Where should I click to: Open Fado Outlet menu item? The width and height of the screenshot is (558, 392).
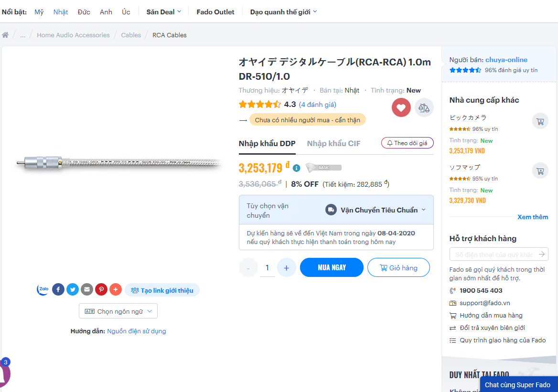tap(215, 12)
